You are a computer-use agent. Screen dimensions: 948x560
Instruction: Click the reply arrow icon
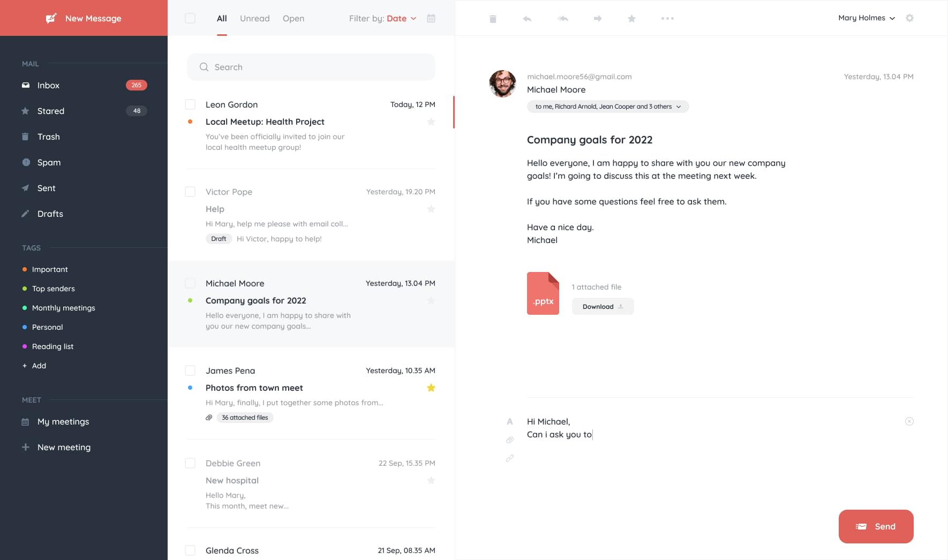pyautogui.click(x=527, y=19)
